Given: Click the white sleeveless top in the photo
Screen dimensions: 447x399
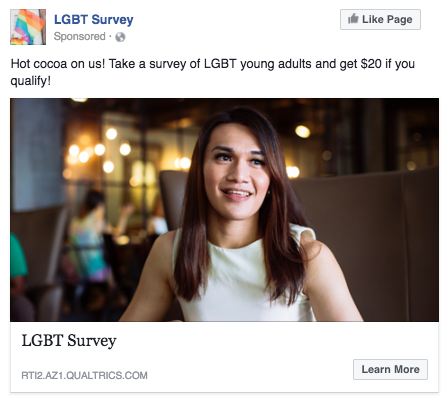Looking at the screenshot, I should pos(241,277).
